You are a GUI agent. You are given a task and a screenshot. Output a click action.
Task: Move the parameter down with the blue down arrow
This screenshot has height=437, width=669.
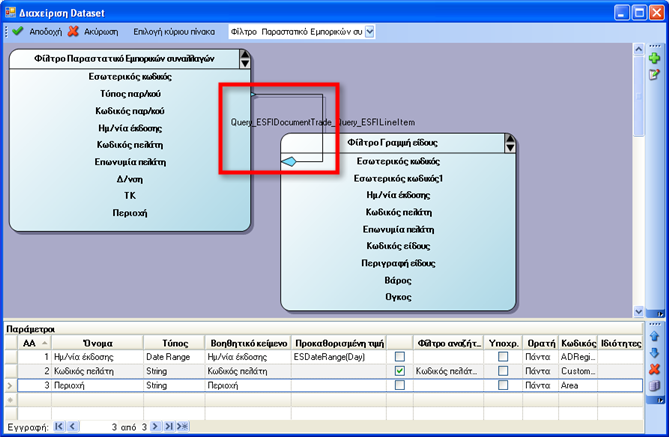654,353
